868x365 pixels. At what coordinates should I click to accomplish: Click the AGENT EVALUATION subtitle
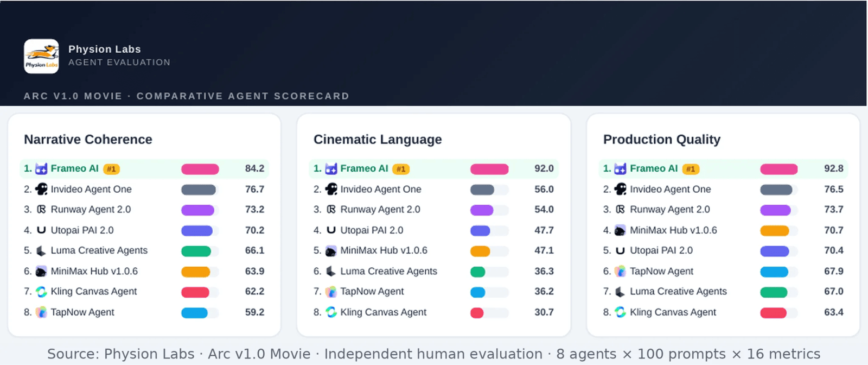pos(119,62)
